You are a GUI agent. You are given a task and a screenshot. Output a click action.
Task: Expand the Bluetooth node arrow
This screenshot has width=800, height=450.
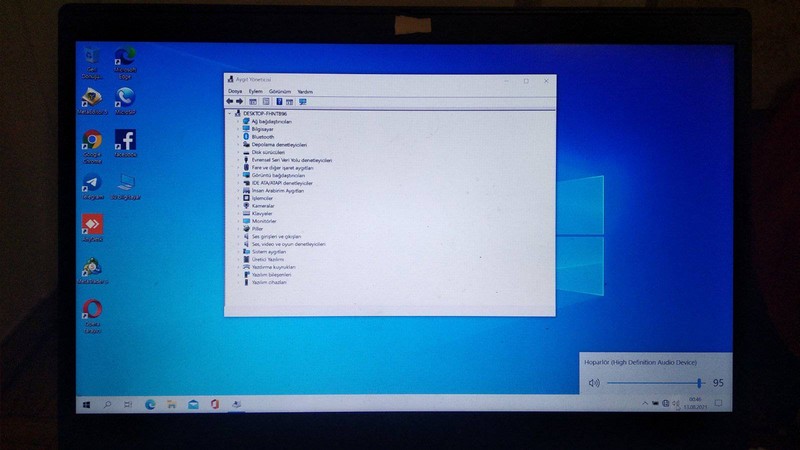tap(238, 137)
